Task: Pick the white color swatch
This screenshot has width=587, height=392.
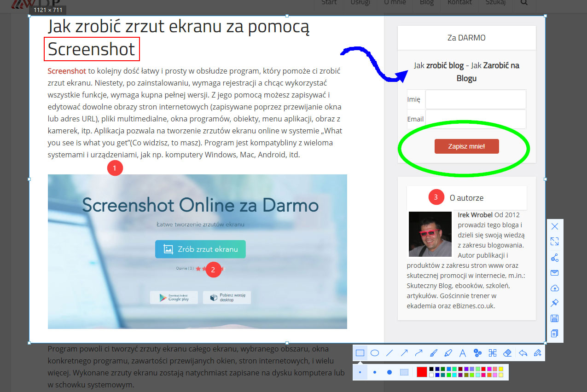Action: coord(431,375)
